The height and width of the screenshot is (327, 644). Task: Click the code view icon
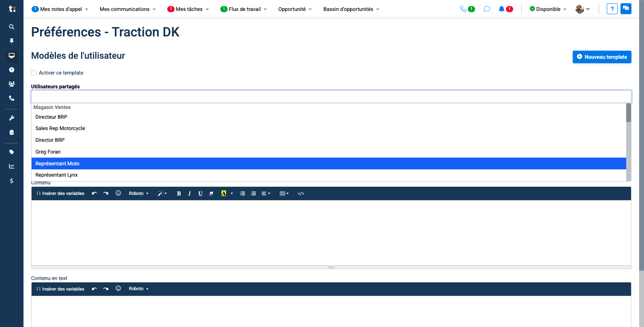pos(301,194)
